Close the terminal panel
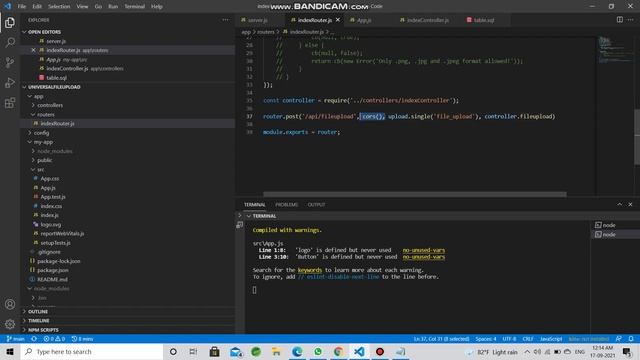This screenshot has height=360, width=640. click(x=630, y=204)
